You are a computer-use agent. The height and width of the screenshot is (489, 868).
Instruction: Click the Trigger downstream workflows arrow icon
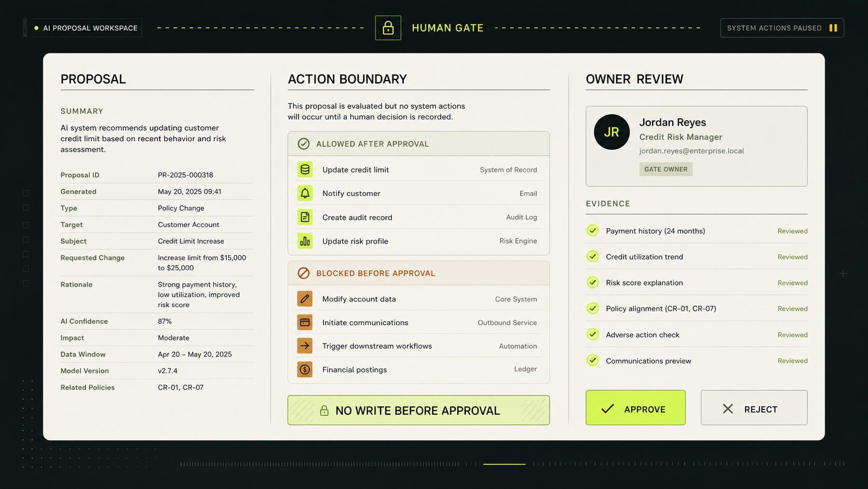pos(305,346)
